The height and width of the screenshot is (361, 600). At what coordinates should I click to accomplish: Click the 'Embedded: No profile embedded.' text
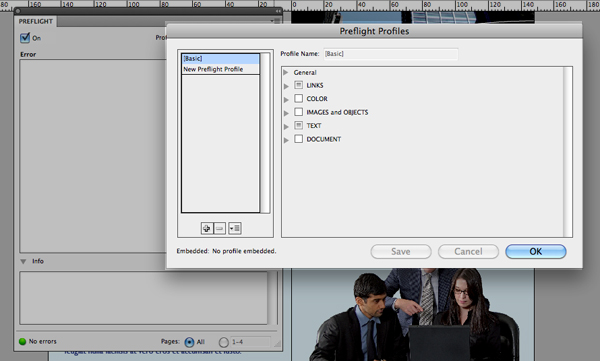[226, 251]
